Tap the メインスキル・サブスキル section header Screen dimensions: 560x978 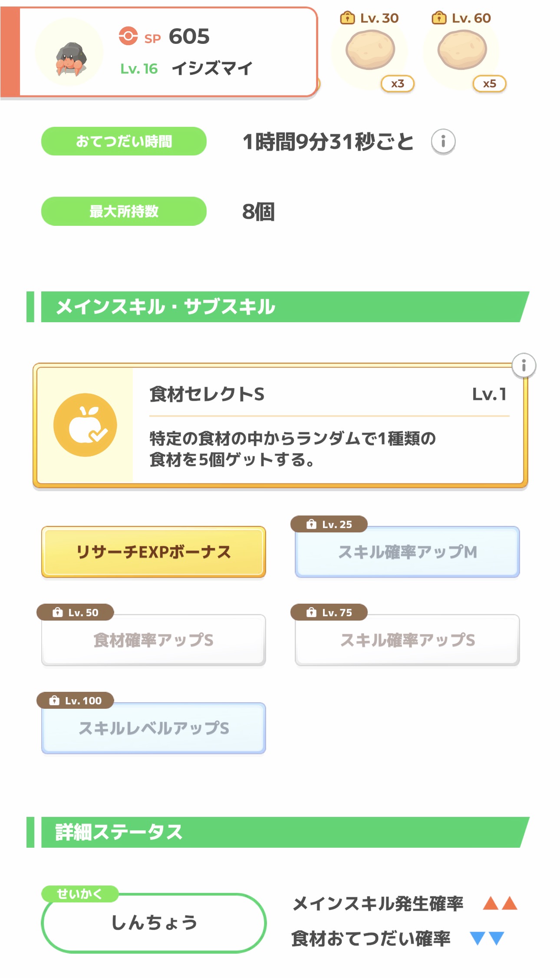[278, 307]
